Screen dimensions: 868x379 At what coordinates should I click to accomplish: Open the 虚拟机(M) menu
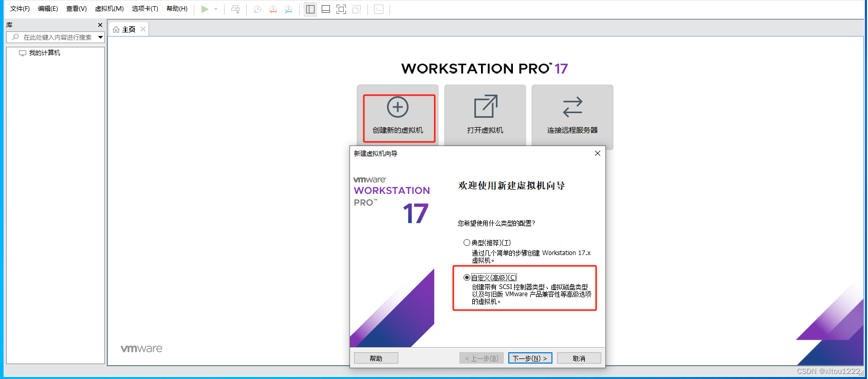109,9
